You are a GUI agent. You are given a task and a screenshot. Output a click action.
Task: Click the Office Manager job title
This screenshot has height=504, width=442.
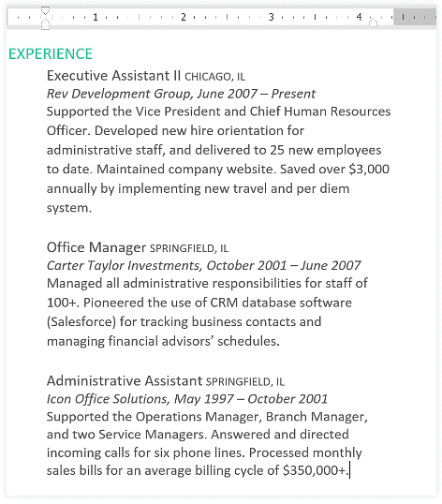pos(96,247)
